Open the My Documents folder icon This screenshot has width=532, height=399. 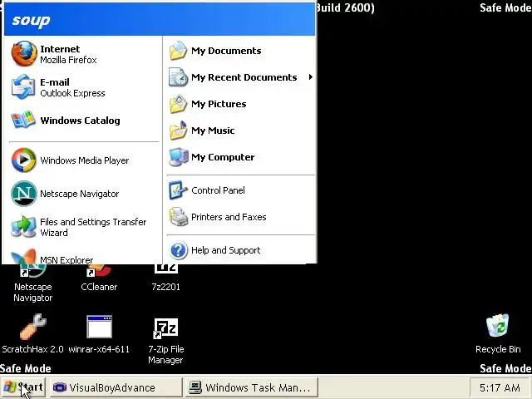click(x=178, y=51)
